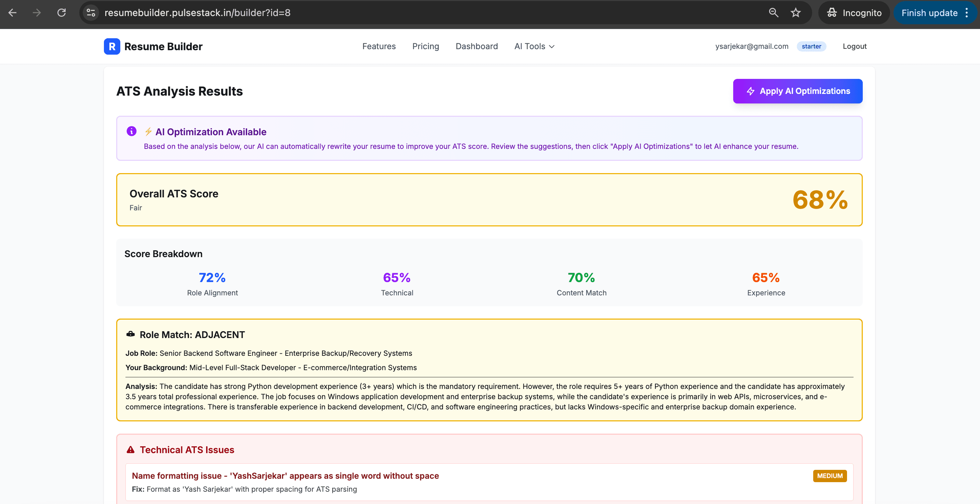Click the info icon in the AI Optimization banner
The height and width of the screenshot is (504, 980).
coord(131,131)
